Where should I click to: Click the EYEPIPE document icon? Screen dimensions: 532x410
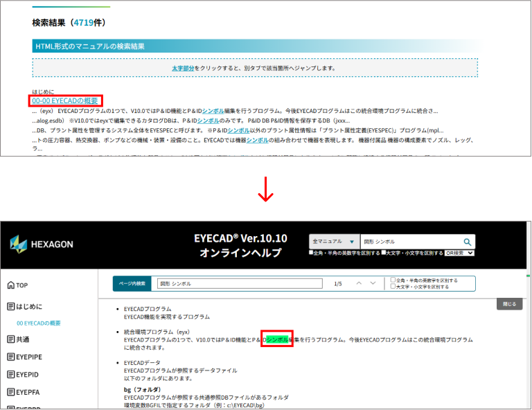(10, 357)
